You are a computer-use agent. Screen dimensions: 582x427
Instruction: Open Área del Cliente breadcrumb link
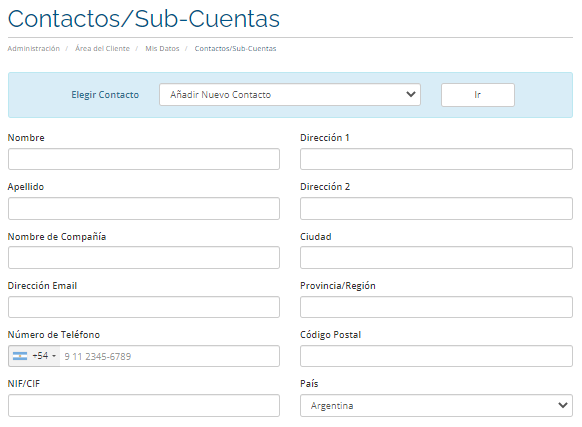tap(102, 49)
